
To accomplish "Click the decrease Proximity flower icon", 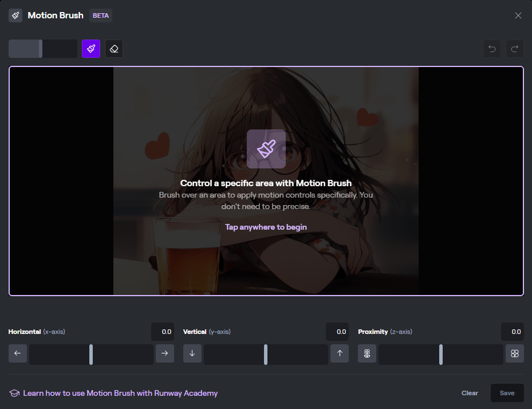I will (367, 353).
